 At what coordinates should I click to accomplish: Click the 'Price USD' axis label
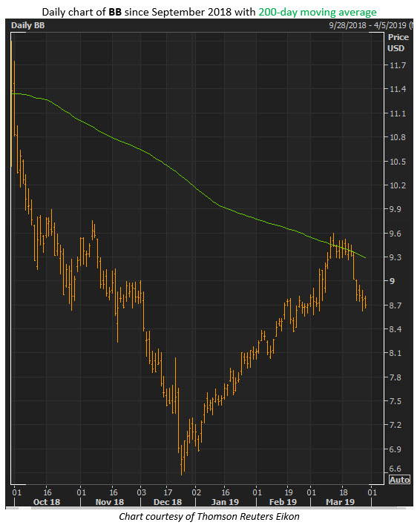pos(398,42)
